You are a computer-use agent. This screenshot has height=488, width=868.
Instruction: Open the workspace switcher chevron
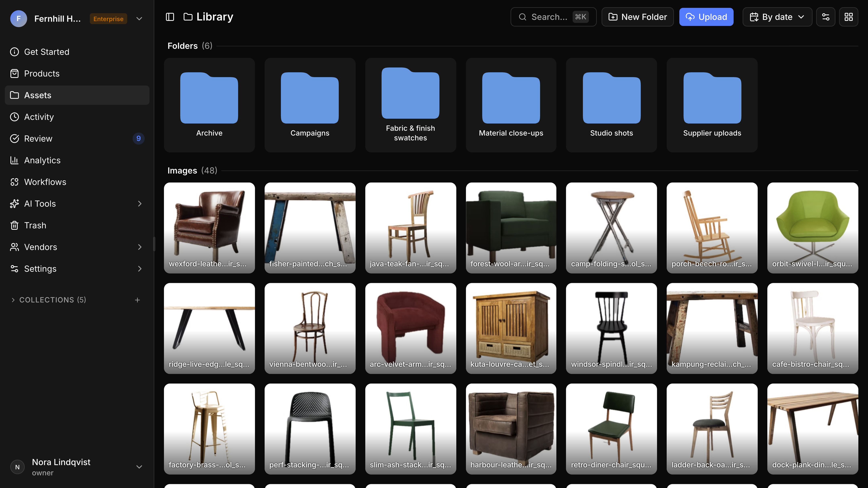[x=139, y=18]
